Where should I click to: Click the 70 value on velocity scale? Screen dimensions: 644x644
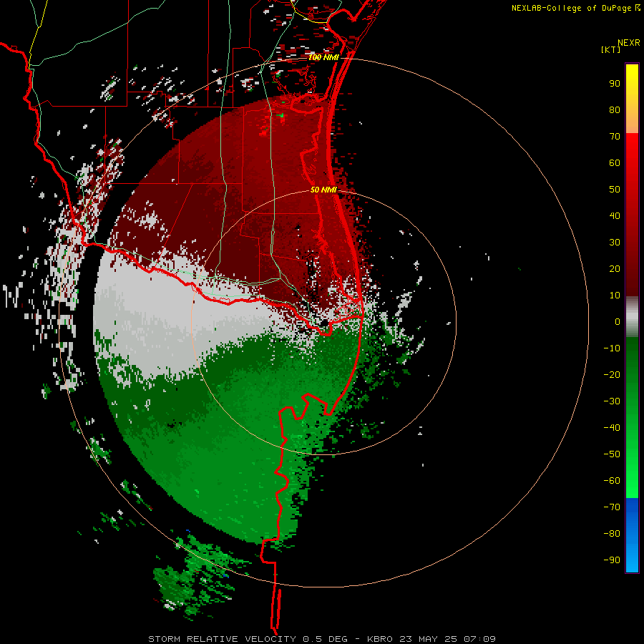[615, 137]
